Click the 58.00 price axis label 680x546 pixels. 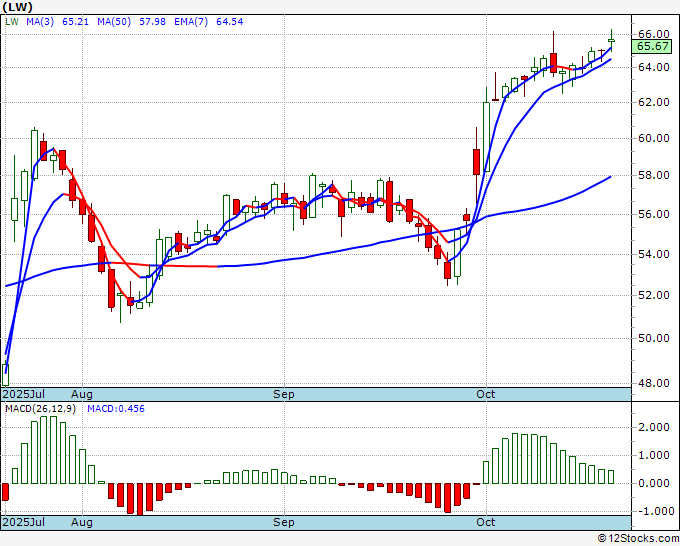(654, 175)
